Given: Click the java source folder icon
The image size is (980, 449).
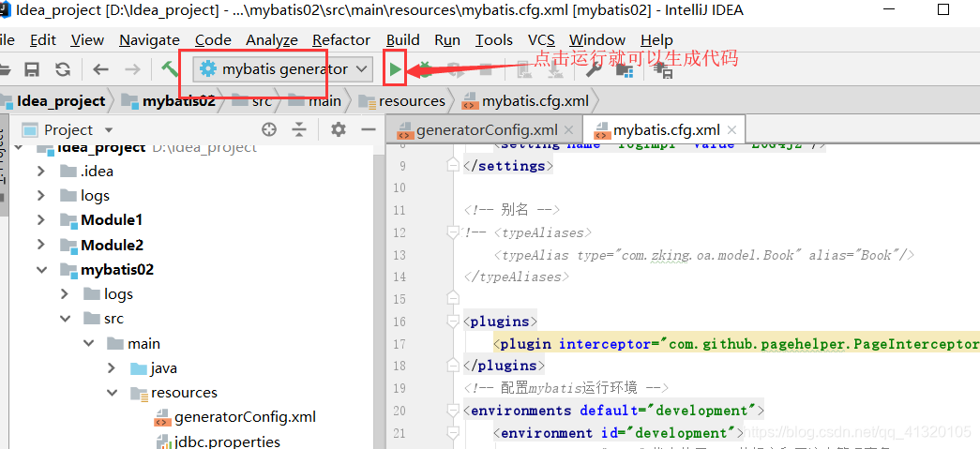Looking at the screenshot, I should [x=139, y=368].
